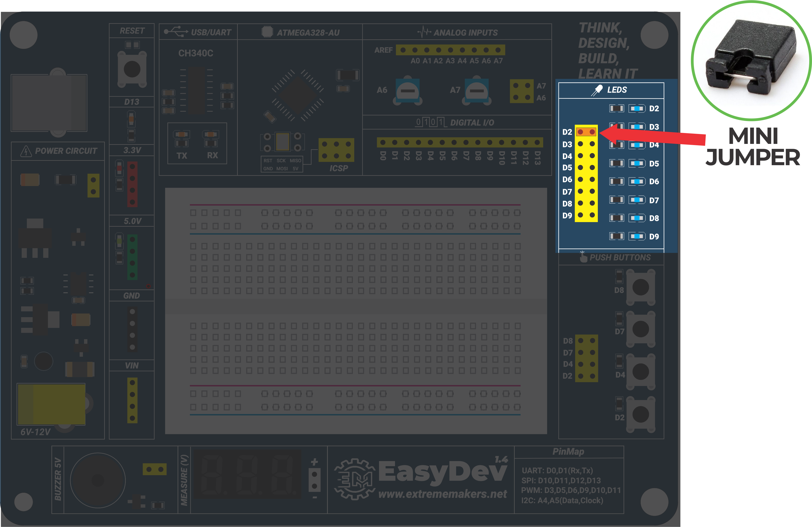
Task: Click the yellow VIN pin header
Action: (132, 400)
